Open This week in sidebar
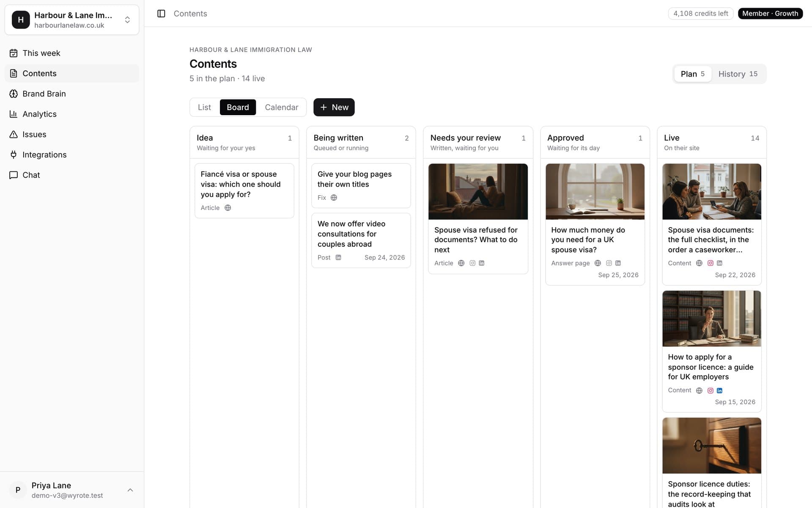The height and width of the screenshot is (508, 812). pyautogui.click(x=72, y=53)
